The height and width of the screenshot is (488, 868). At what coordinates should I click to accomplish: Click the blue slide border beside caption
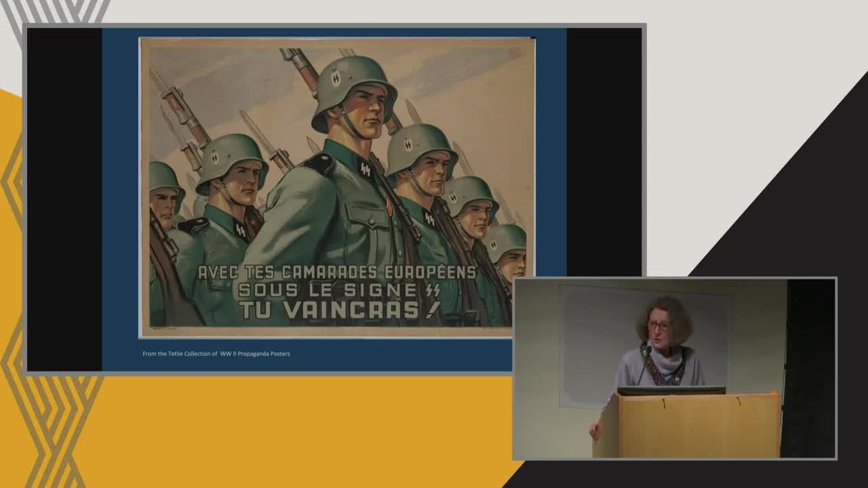pos(407,354)
